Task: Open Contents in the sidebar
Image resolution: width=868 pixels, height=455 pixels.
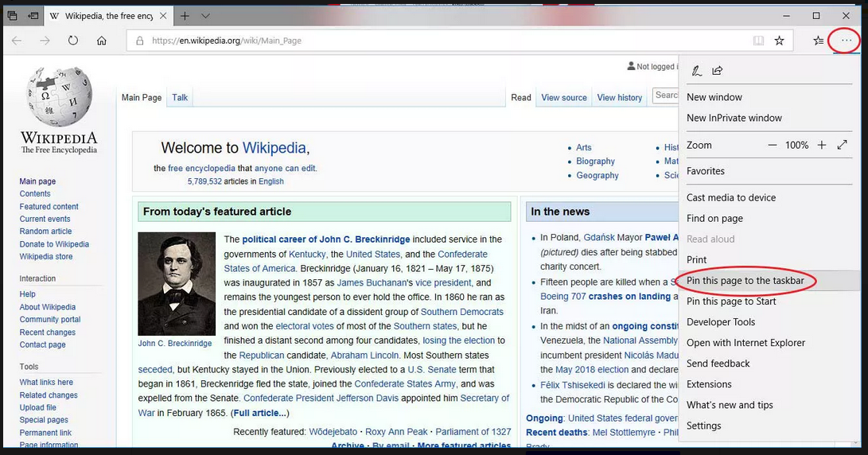Action: [x=35, y=194]
